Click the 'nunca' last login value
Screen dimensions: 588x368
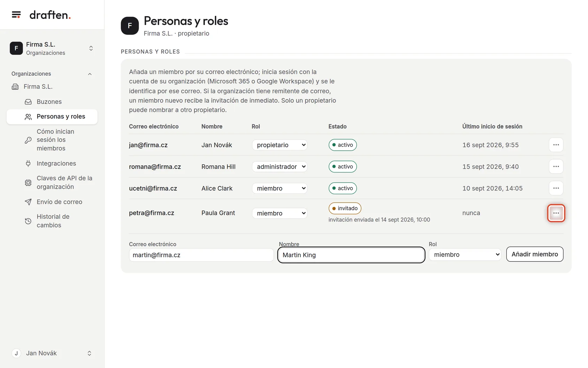(x=471, y=213)
